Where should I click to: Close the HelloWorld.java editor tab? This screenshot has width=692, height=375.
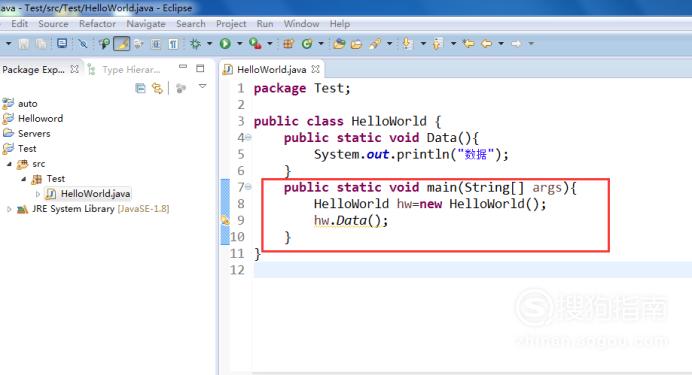coord(315,69)
